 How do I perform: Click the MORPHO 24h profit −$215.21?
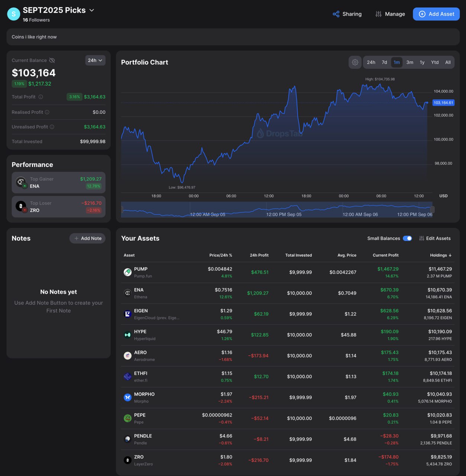[258, 397]
